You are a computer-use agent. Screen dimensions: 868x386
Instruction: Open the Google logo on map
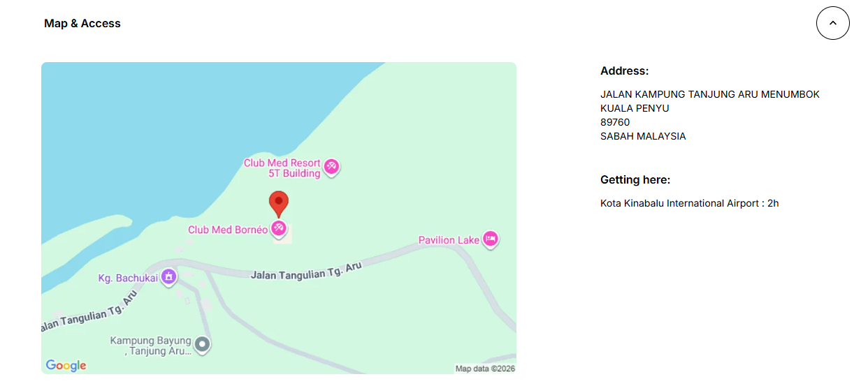(66, 366)
